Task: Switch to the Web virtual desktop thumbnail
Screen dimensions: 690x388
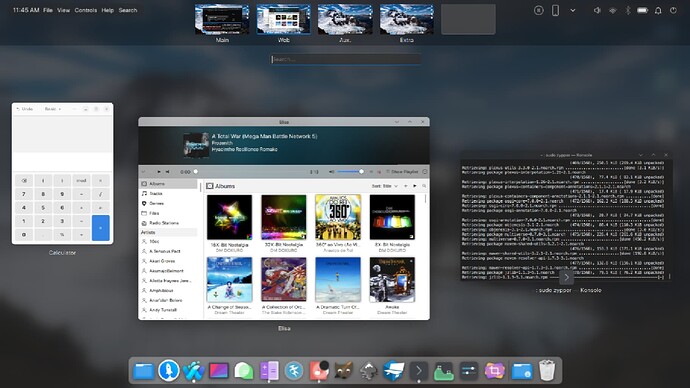Action: click(x=283, y=20)
